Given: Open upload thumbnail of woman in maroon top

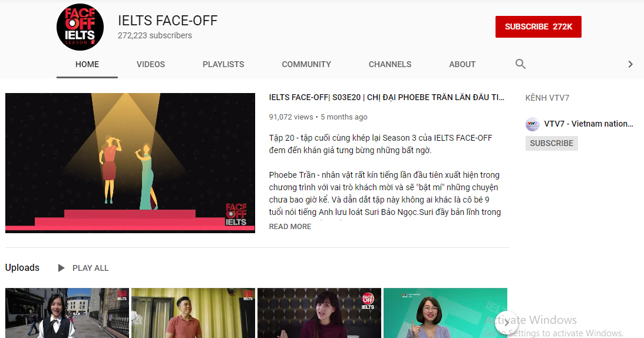Looking at the screenshot, I should coord(319,313).
